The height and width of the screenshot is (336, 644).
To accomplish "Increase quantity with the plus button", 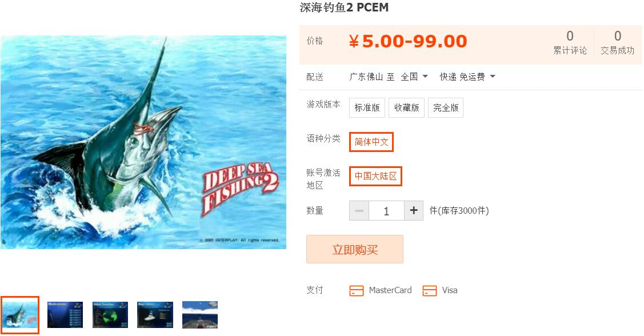I will 414,211.
